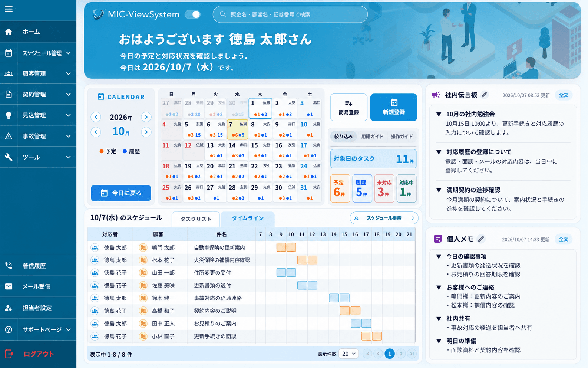Viewport: 588px width, 368px height.
Task: Expand サポートページ menu
Action: 69,329
